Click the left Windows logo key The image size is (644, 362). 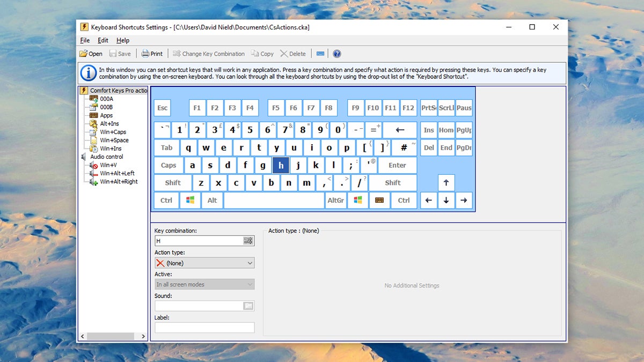click(190, 200)
